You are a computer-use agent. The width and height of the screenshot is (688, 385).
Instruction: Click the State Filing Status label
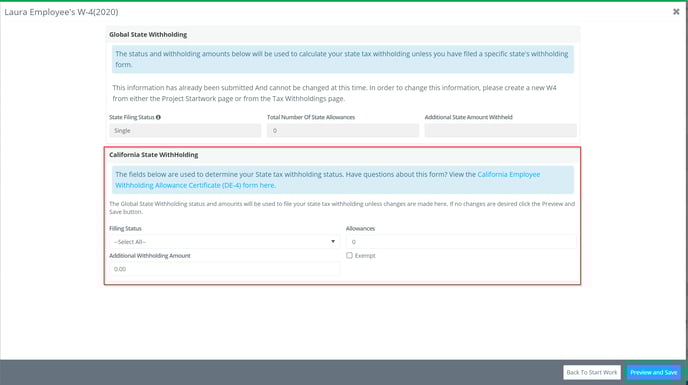(132, 117)
